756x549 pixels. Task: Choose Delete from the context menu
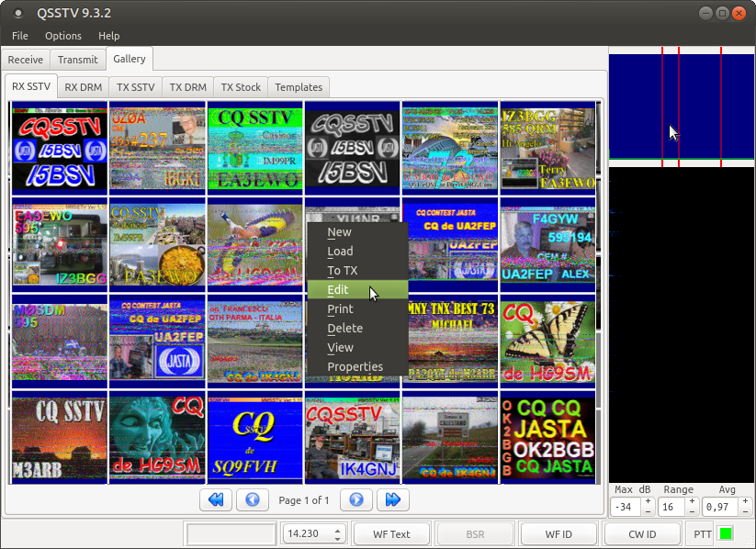click(x=344, y=329)
